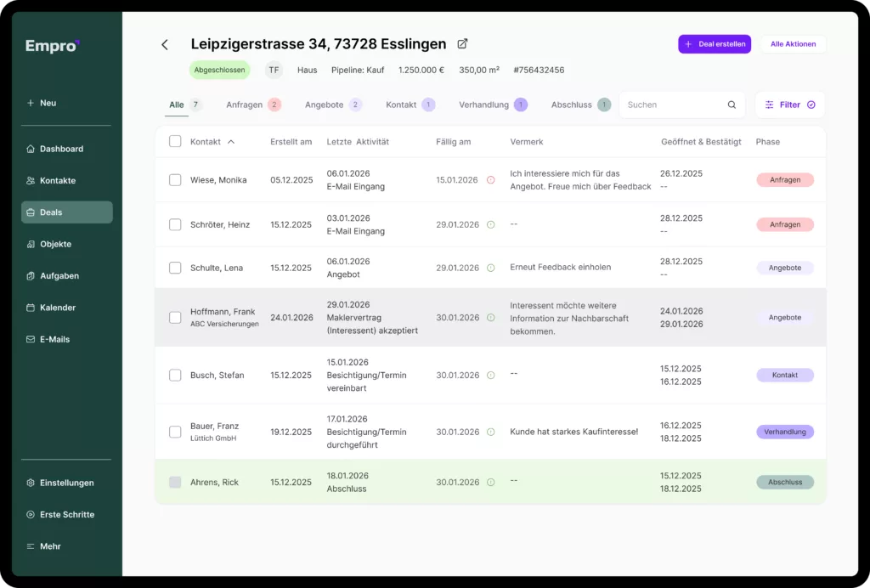The height and width of the screenshot is (588, 870).
Task: Click the red due-date warning icon for Wiese
Action: pos(490,180)
